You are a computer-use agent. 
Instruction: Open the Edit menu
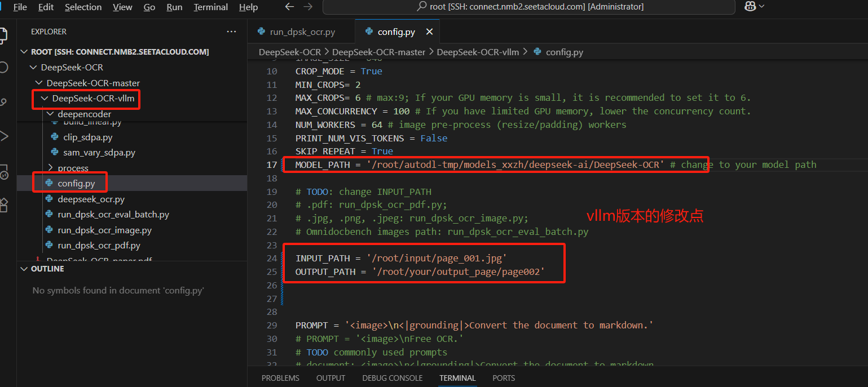click(x=46, y=7)
